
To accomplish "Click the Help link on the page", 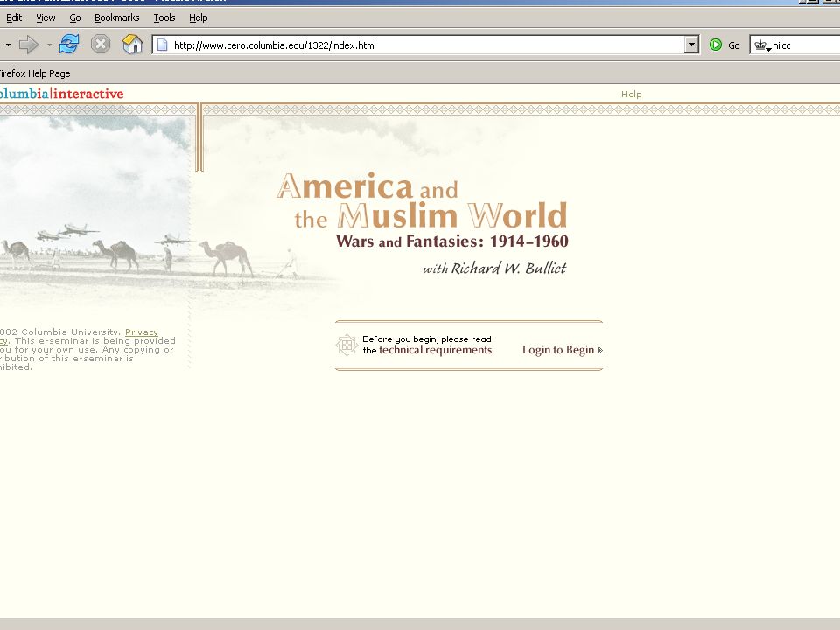I will (x=631, y=94).
